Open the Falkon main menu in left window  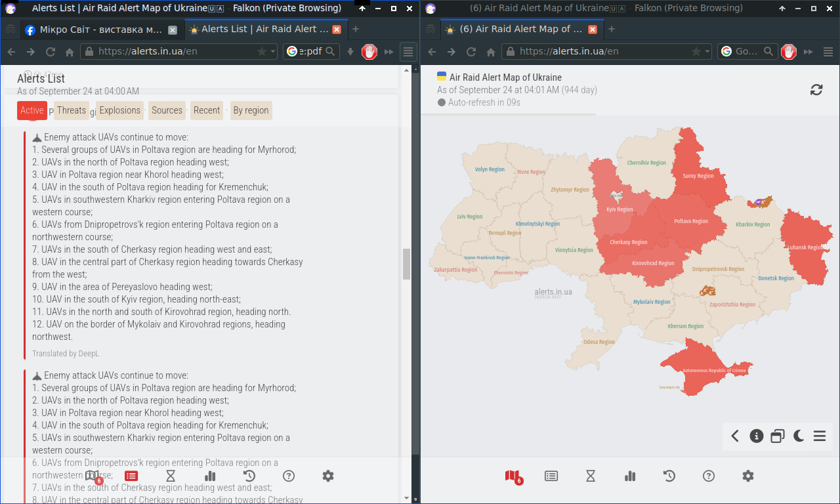click(408, 51)
